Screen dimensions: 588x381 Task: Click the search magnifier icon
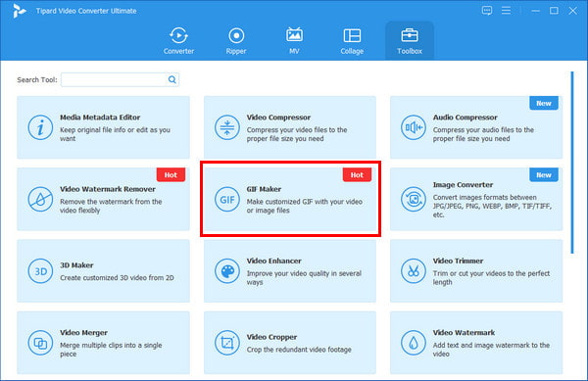click(x=172, y=79)
